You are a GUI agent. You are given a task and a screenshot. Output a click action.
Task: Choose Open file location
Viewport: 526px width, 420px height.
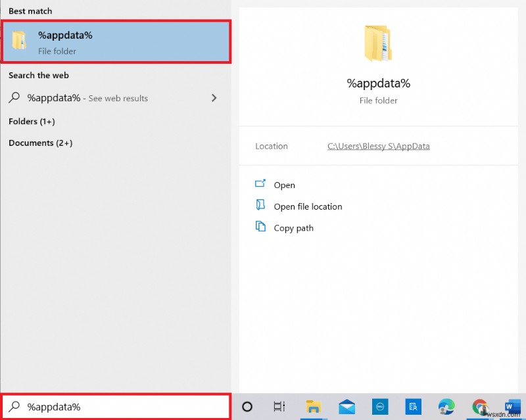pyautogui.click(x=308, y=206)
